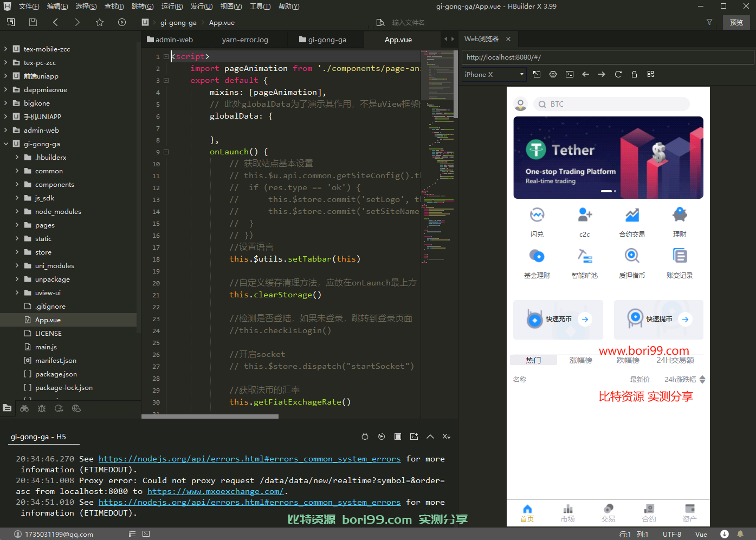
Task: Close the Web浏览器 tab
Action: pyautogui.click(x=508, y=39)
